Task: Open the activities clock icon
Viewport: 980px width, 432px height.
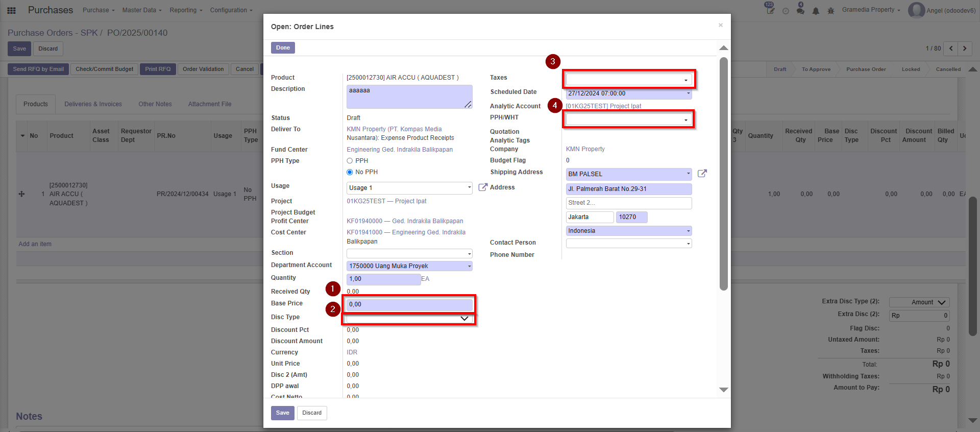Action: pyautogui.click(x=786, y=11)
